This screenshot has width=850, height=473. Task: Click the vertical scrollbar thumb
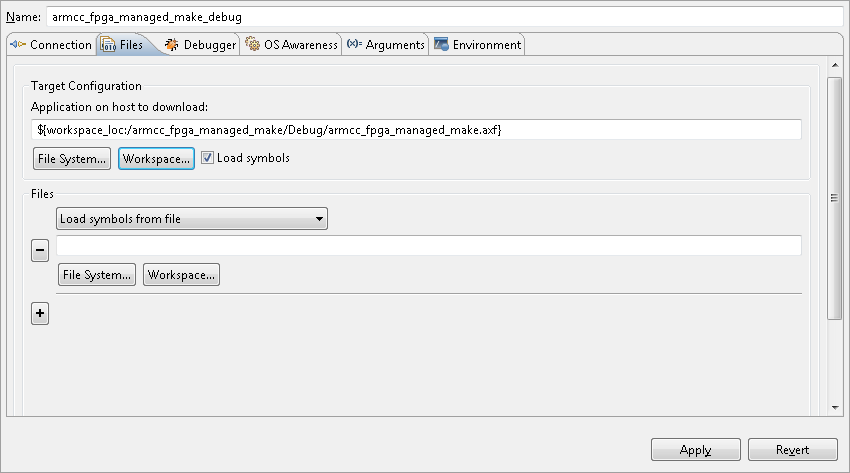point(835,198)
